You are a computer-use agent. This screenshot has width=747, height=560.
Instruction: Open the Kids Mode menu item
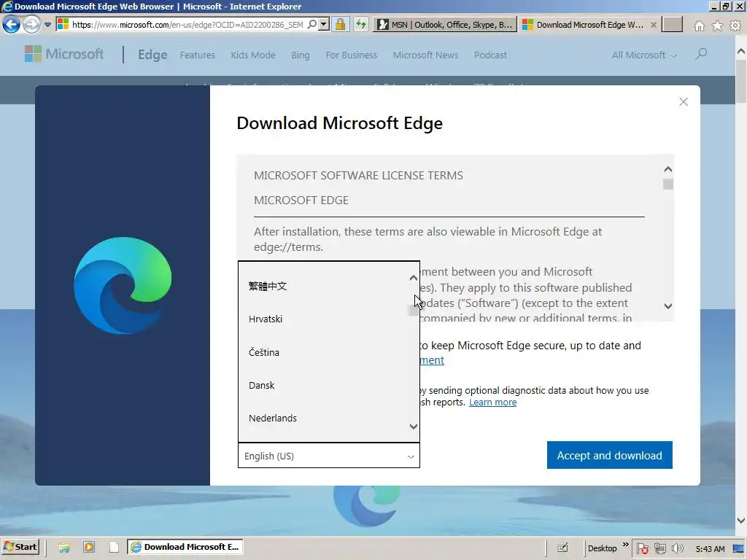tap(253, 55)
